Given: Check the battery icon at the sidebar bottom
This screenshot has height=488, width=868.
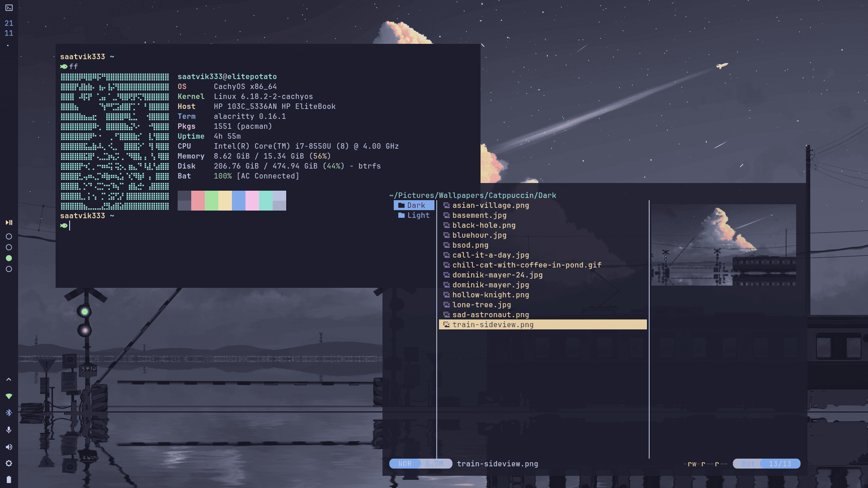Looking at the screenshot, I should pos(9,480).
